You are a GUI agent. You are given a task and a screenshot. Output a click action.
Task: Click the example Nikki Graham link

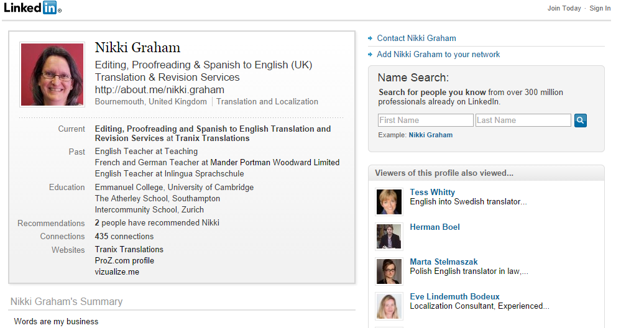pyautogui.click(x=430, y=135)
